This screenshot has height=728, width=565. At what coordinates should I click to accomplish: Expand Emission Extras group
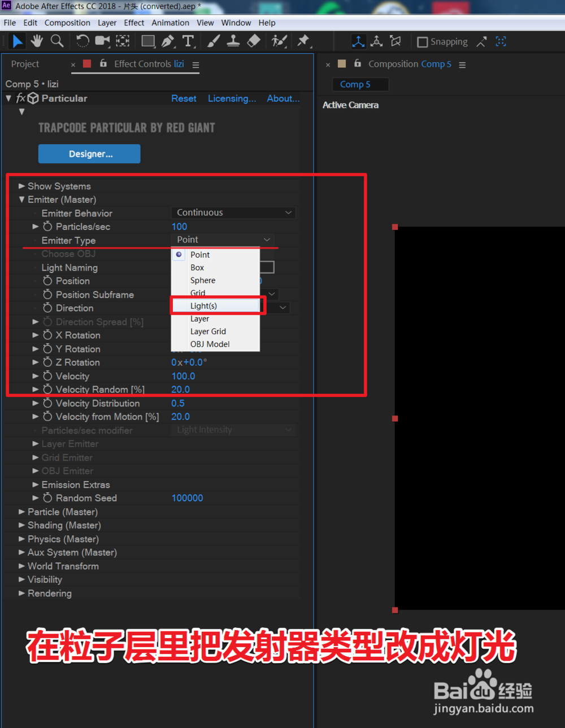pos(36,484)
